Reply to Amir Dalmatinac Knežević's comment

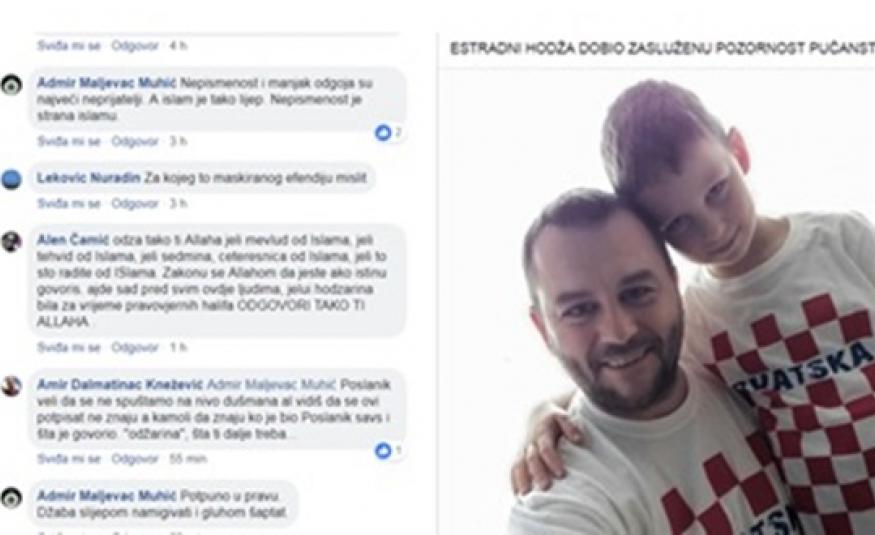(135, 459)
